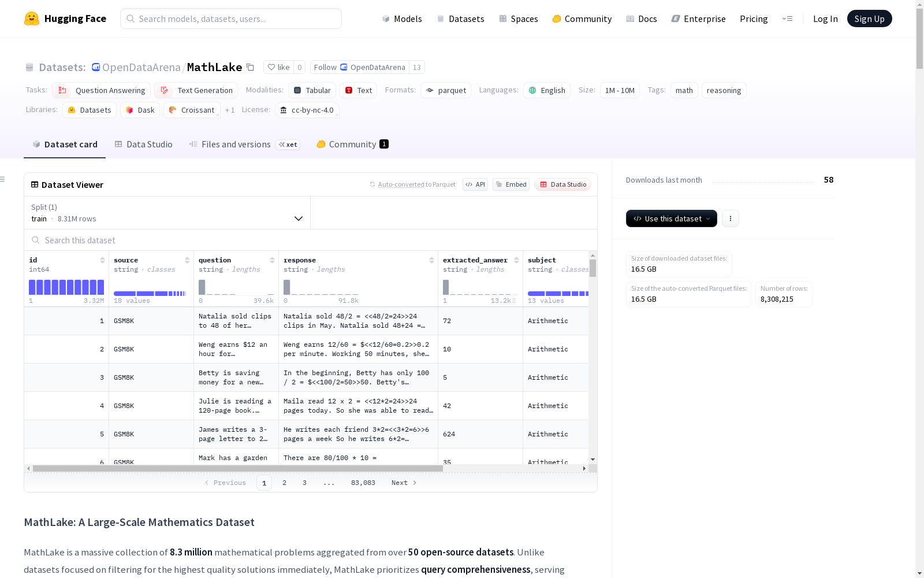Click table scroll-left arrow
This screenshot has width=924, height=578.
28,468
